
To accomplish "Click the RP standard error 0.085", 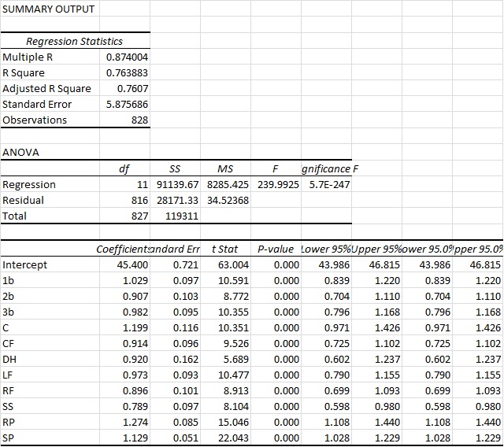I will [186, 423].
